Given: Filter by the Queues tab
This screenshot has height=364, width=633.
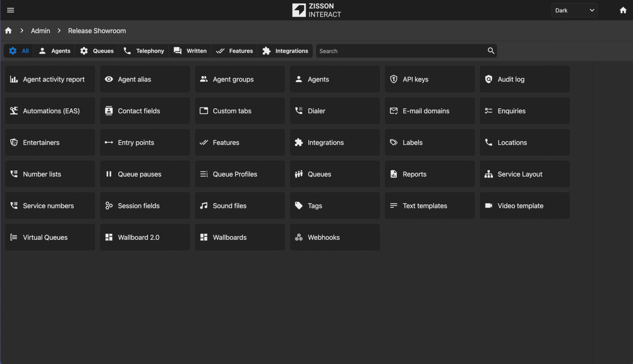Looking at the screenshot, I should (x=97, y=51).
